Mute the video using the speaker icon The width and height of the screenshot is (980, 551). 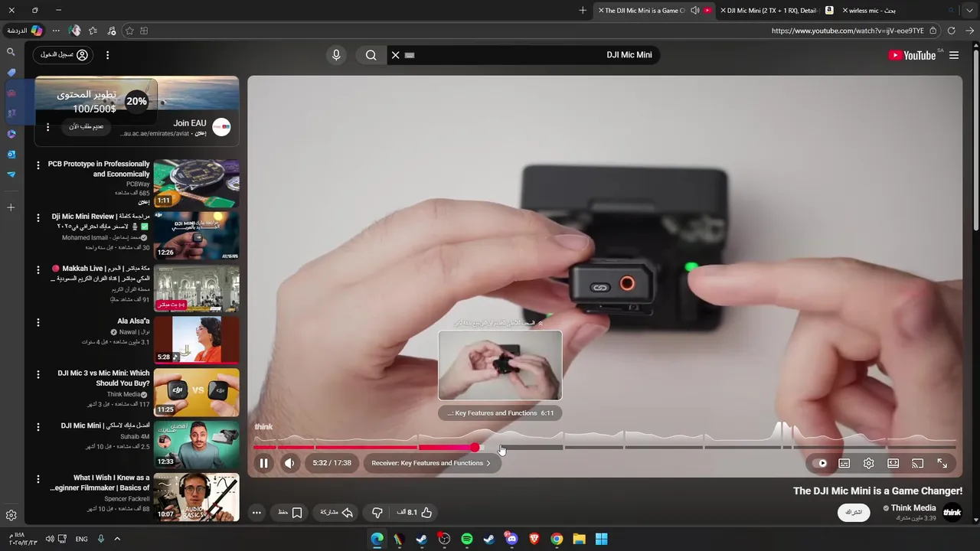pos(289,463)
